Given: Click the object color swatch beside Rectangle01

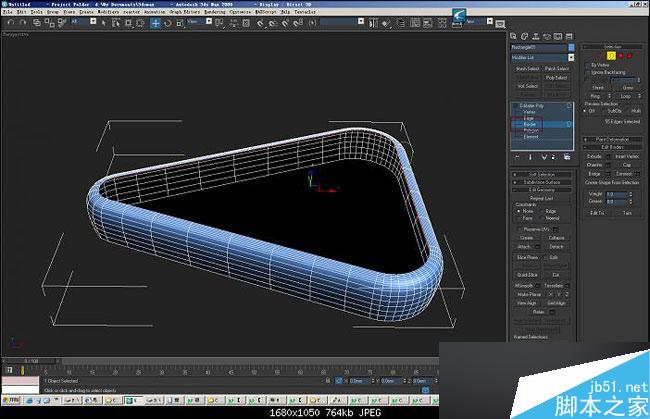Looking at the screenshot, I should (572, 47).
